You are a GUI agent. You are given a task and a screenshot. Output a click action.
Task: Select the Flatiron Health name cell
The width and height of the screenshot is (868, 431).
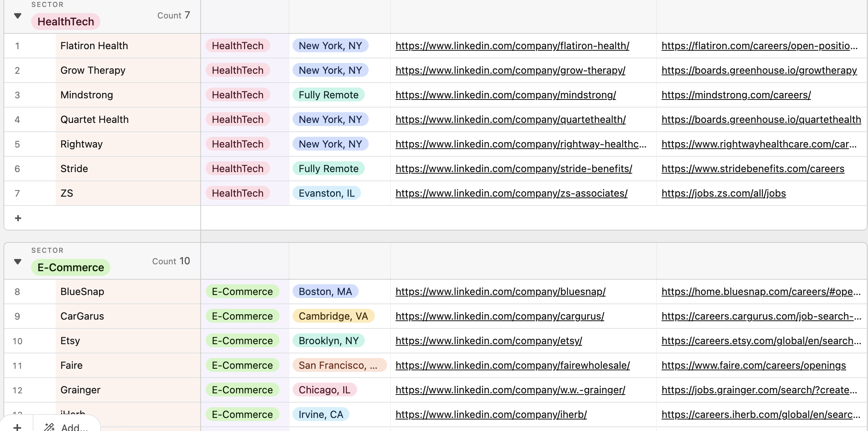[128, 46]
